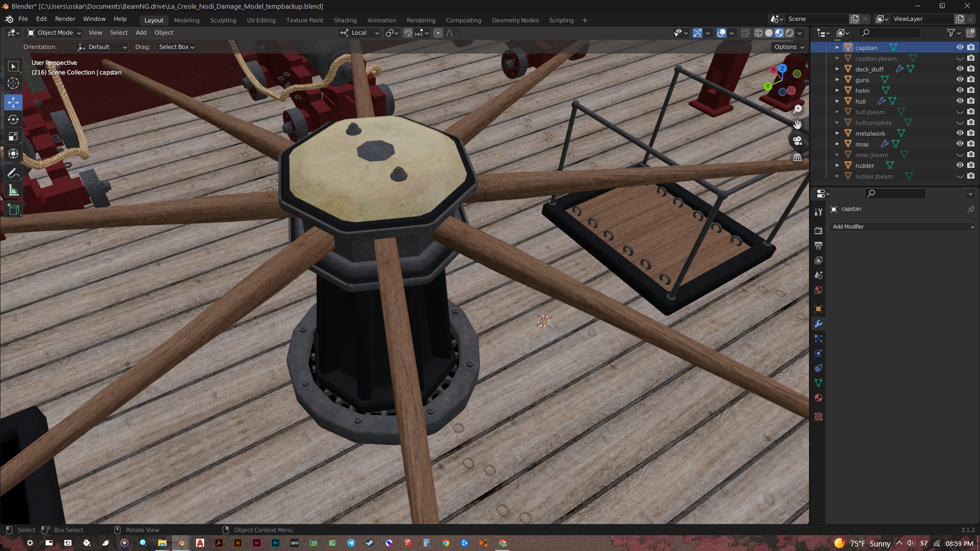The width and height of the screenshot is (980, 551).
Task: Open the shading options dropdown arrow
Action: [800, 33]
